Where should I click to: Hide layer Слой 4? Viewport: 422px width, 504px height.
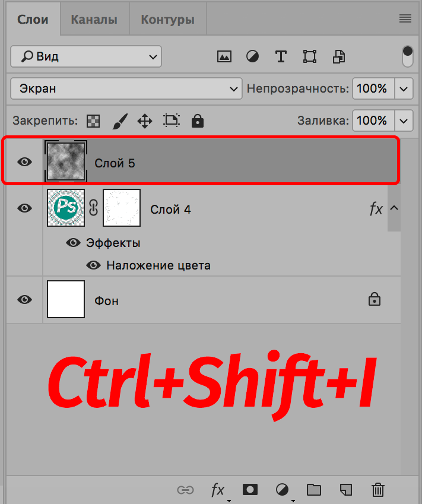click(x=25, y=208)
